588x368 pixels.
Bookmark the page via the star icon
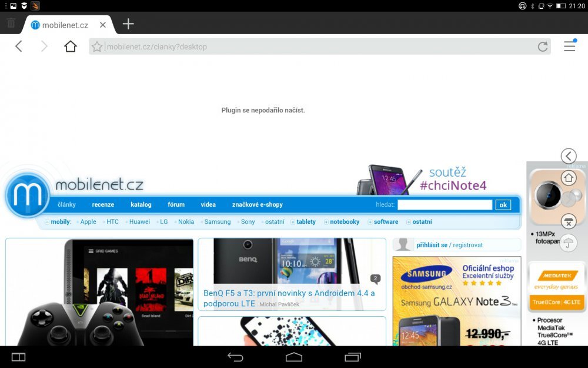96,47
